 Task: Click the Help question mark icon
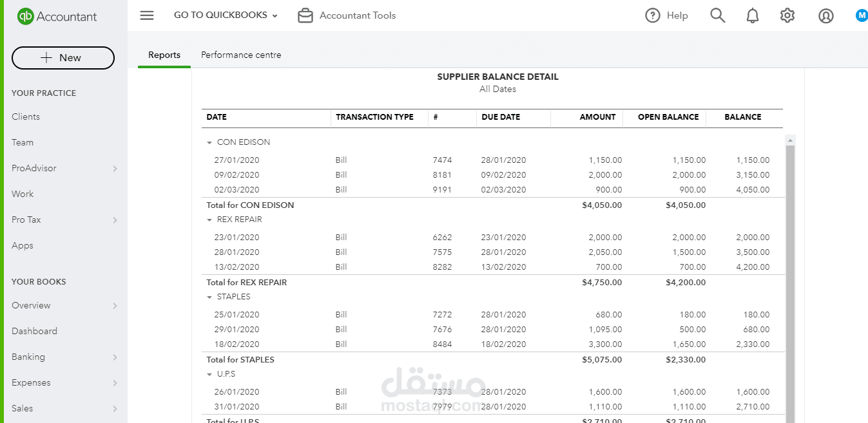(x=653, y=15)
